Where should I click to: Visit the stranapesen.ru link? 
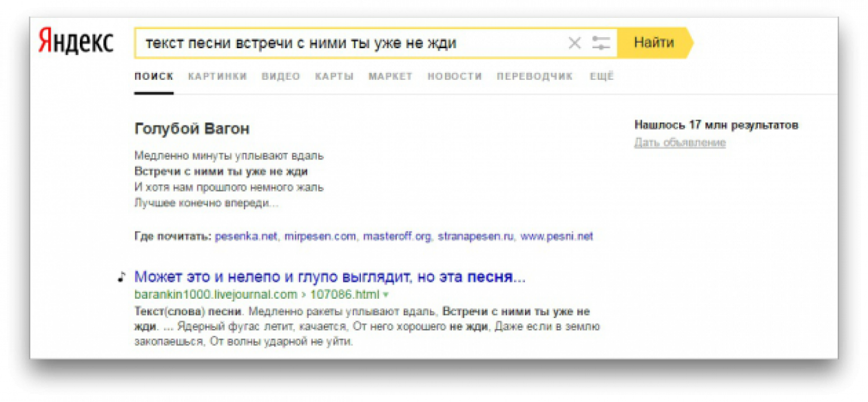click(x=475, y=236)
